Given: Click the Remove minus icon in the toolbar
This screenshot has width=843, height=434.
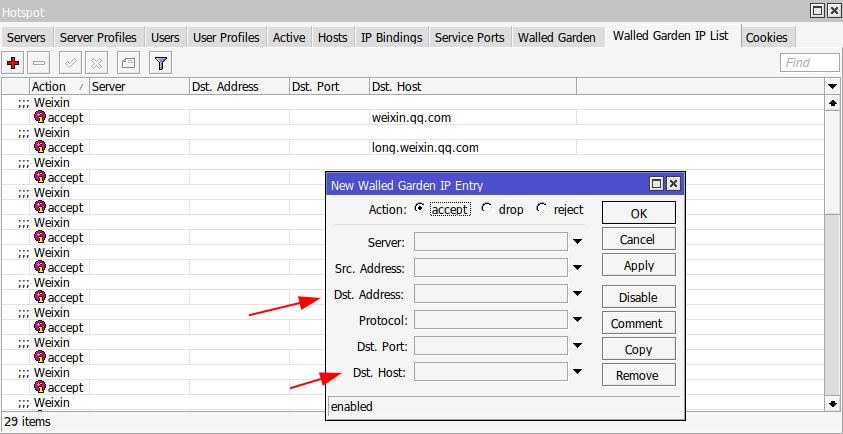Looking at the screenshot, I should point(39,63).
